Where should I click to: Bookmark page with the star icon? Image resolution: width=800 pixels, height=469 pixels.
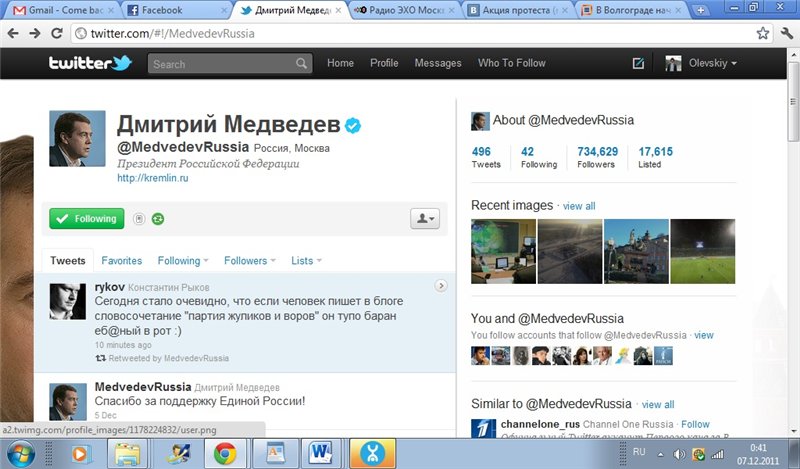pos(762,34)
